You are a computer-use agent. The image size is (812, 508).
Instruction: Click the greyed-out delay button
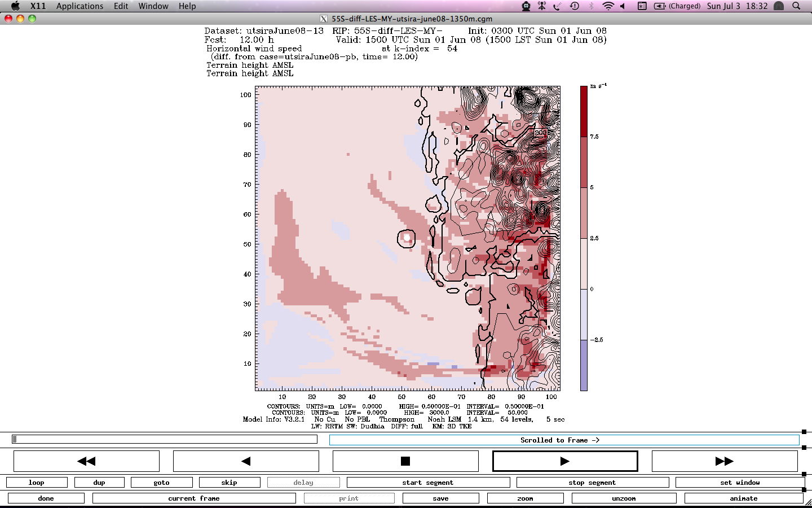[303, 483]
